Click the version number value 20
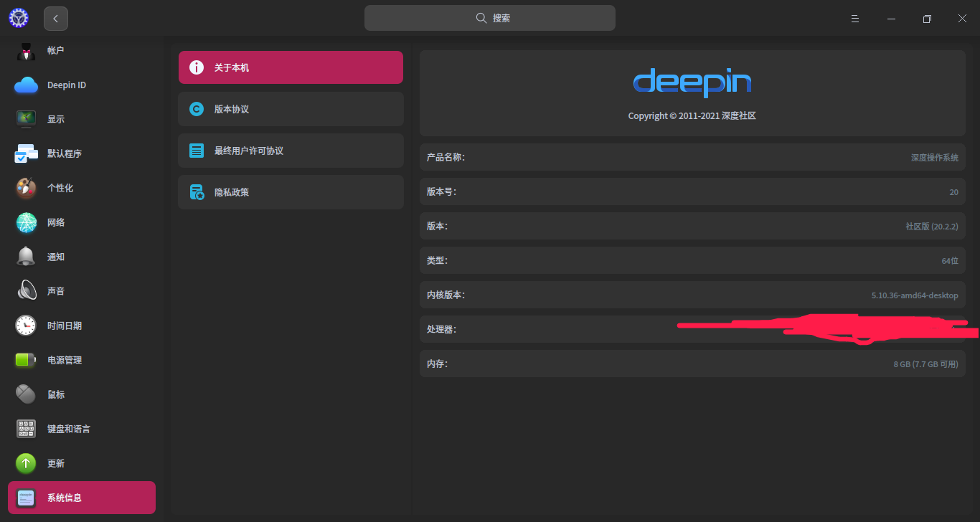This screenshot has width=980, height=522. (x=953, y=192)
